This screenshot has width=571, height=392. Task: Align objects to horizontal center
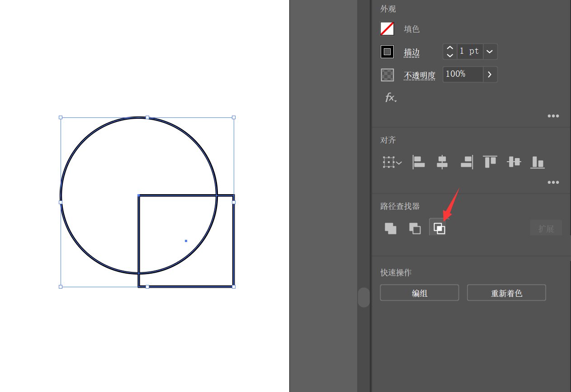tap(442, 162)
